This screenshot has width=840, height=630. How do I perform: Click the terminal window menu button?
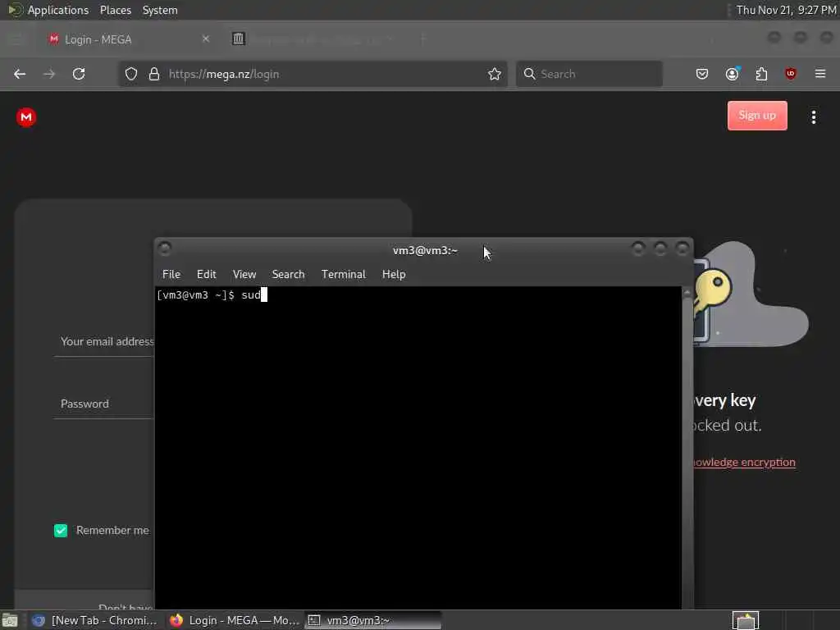pyautogui.click(x=165, y=248)
